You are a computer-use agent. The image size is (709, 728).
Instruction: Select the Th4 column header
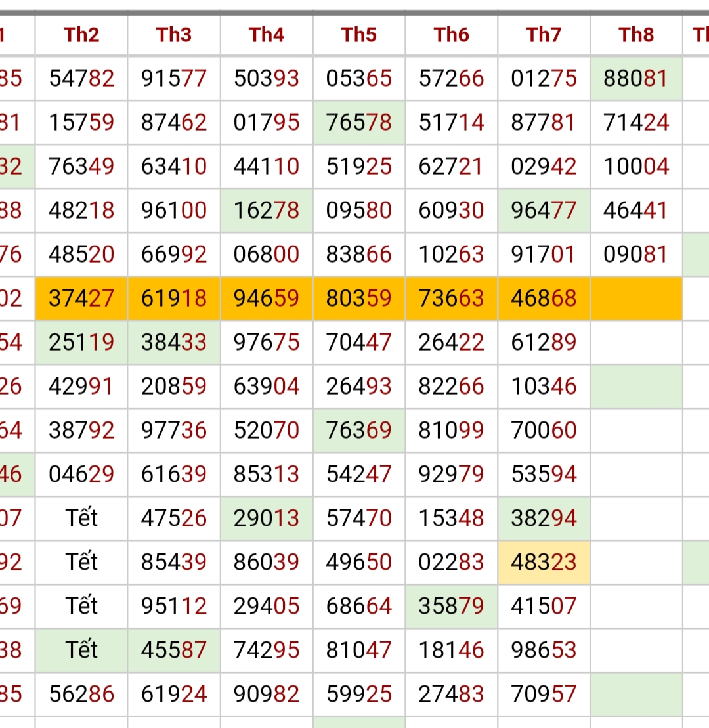pos(267,35)
